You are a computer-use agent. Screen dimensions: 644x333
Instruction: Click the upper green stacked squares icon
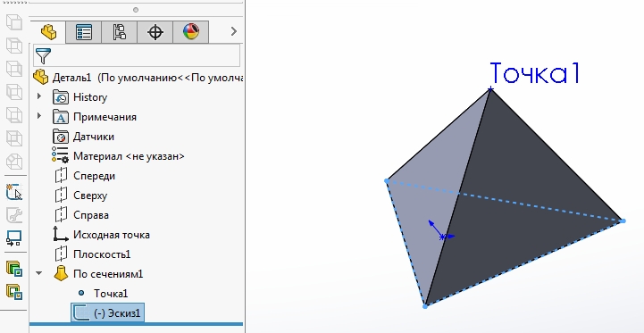click(14, 269)
